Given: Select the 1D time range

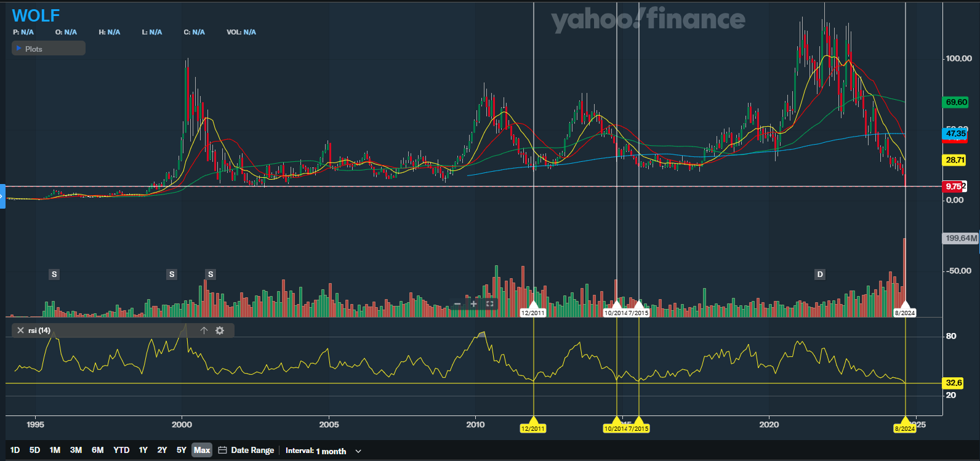Looking at the screenshot, I should point(15,450).
